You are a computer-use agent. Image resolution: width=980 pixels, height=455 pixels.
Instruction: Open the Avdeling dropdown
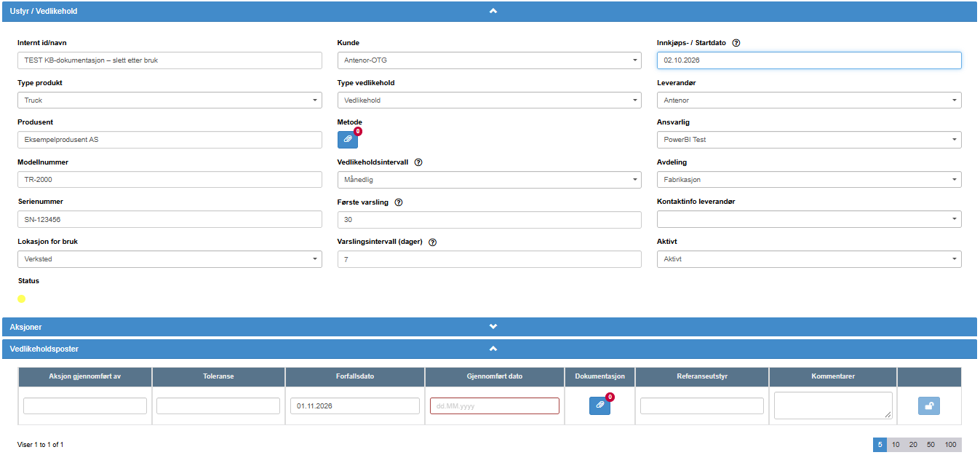pos(809,179)
